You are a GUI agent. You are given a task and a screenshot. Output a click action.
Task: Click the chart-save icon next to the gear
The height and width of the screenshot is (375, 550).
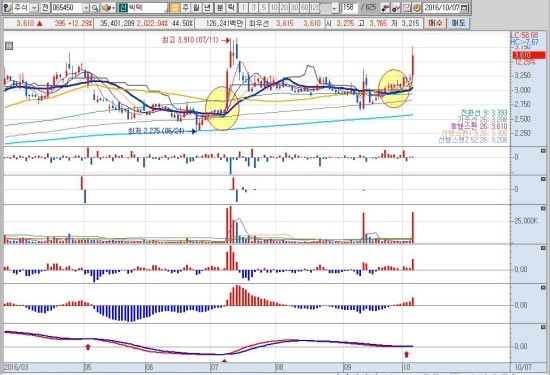[407, 8]
